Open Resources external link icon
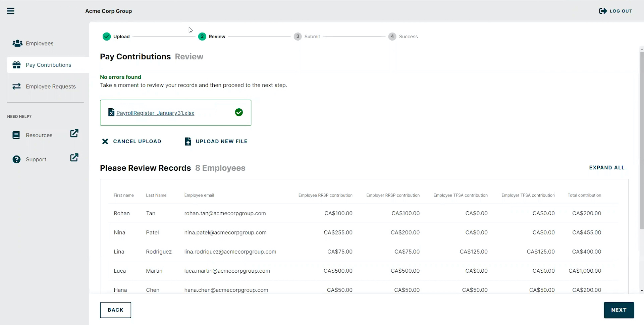The width and height of the screenshot is (644, 325). click(x=74, y=133)
